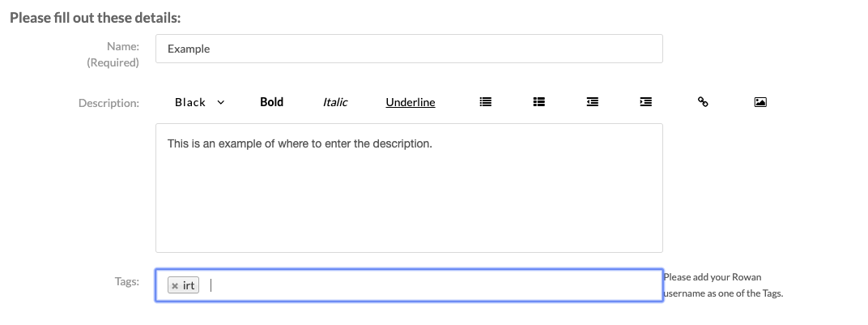Click inside the Name field containing Example

tap(409, 49)
